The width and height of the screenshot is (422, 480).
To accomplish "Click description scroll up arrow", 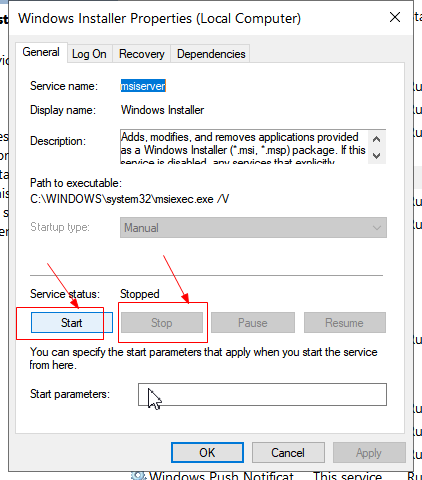I will click(376, 139).
